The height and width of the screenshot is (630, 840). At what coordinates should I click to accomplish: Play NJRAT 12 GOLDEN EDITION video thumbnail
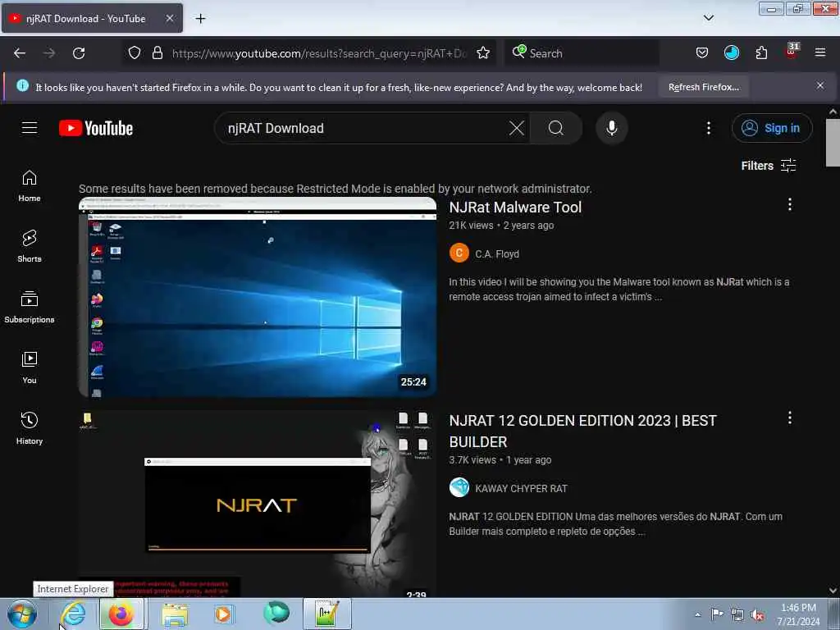tap(258, 504)
